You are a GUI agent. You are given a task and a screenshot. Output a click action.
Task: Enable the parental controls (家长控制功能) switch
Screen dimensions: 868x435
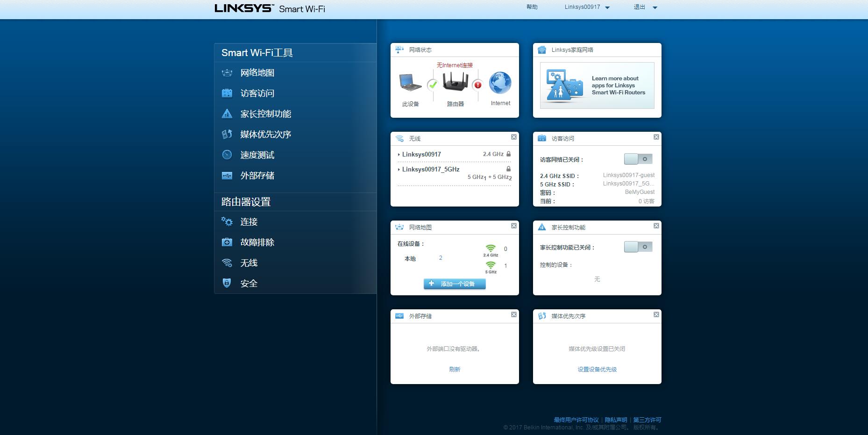[x=638, y=247]
